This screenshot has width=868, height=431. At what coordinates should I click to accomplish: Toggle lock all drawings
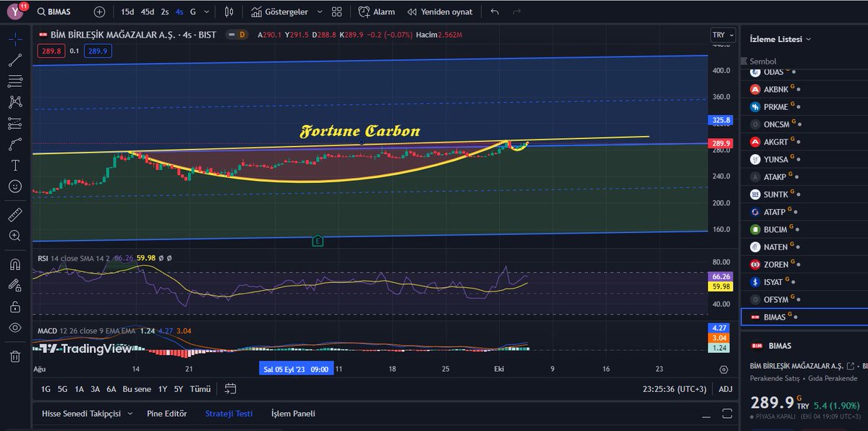tap(15, 307)
